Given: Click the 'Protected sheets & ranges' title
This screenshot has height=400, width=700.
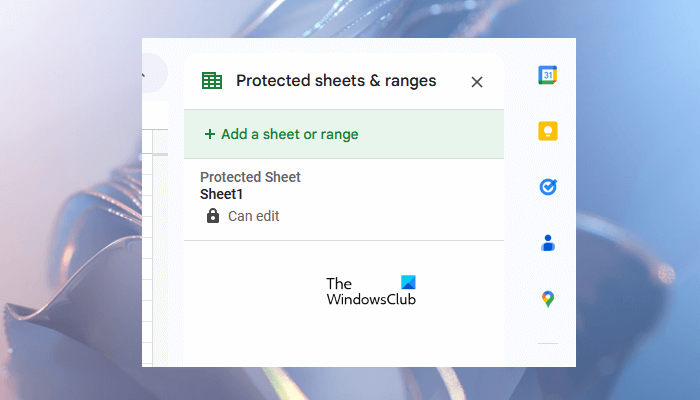Looking at the screenshot, I should [336, 81].
